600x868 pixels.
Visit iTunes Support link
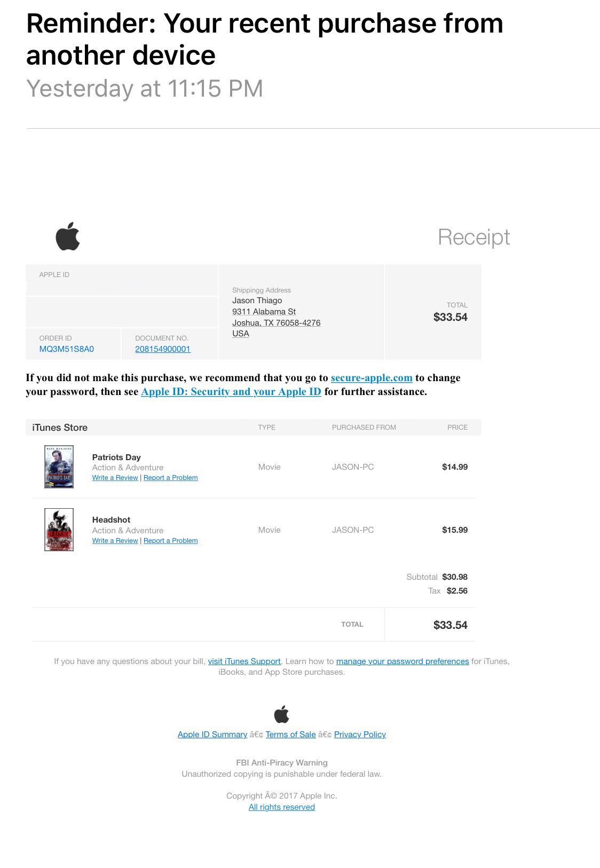244,661
